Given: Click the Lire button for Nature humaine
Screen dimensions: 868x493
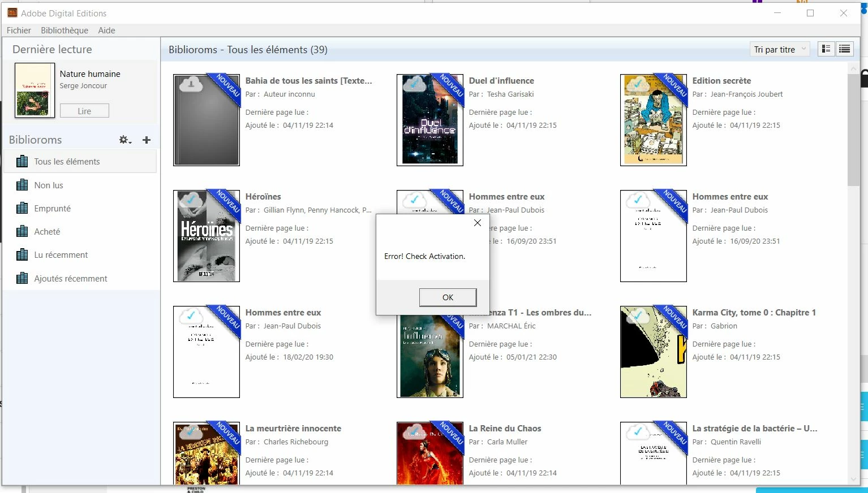Looking at the screenshot, I should click(84, 111).
